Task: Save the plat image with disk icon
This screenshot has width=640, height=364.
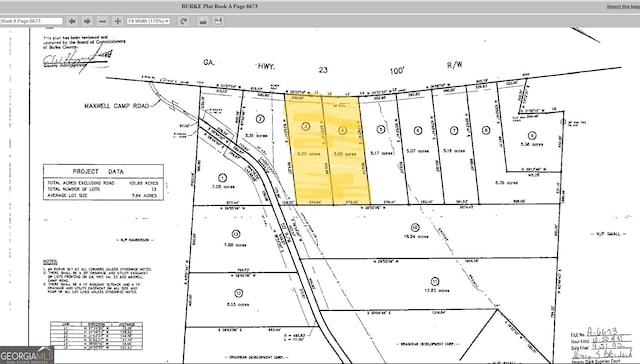Action: (218, 21)
